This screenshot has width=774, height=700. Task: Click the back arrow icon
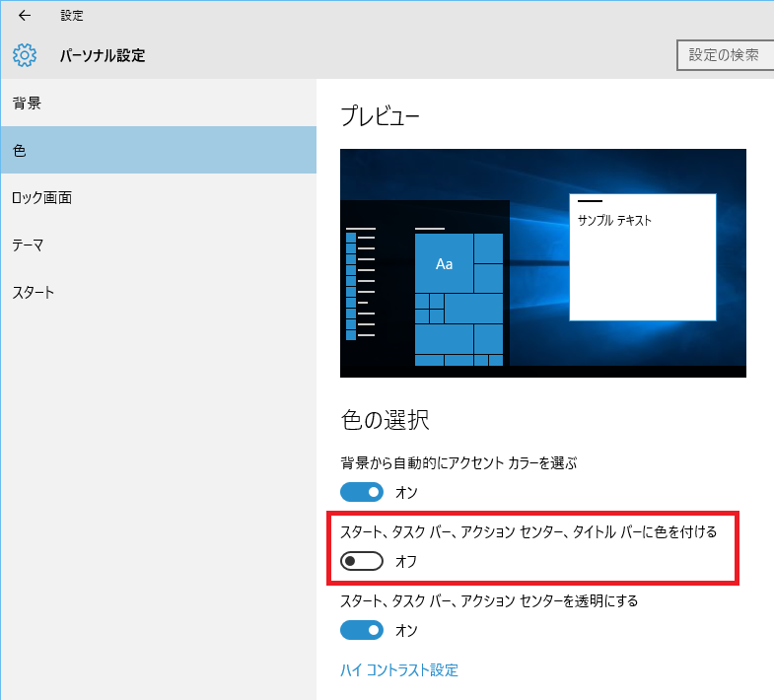(x=25, y=16)
